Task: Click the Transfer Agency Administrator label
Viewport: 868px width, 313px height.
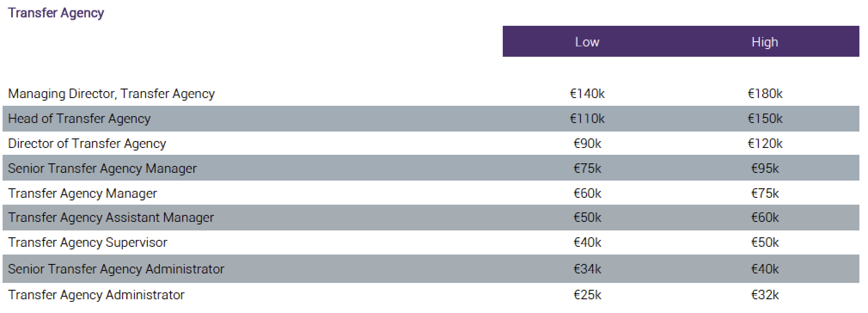Action: pyautogui.click(x=96, y=295)
